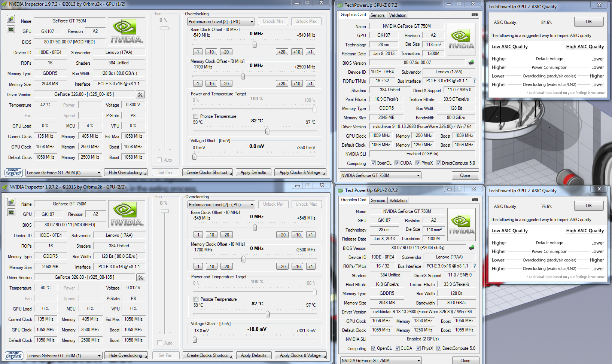This screenshot has width=612, height=364.
Task: Click upload screenshot icon in Inspector GPU (1/2)
Action: [x=10, y=19]
